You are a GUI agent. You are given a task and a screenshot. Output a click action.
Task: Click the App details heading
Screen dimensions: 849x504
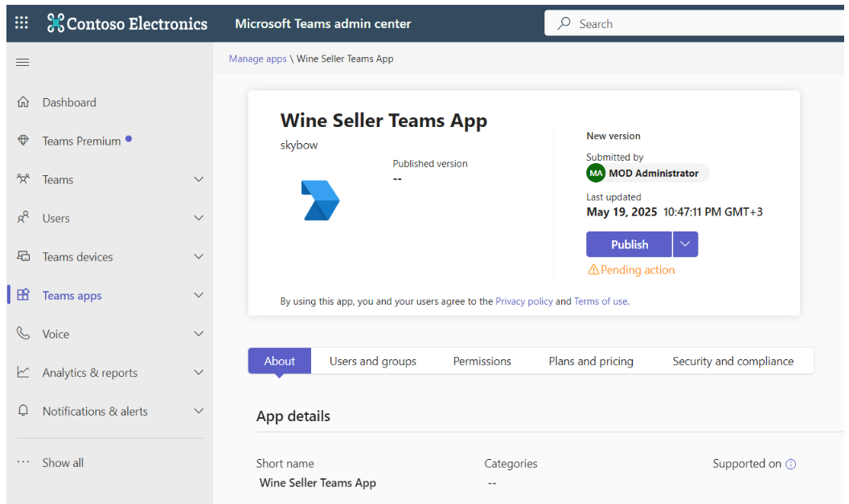click(x=293, y=416)
